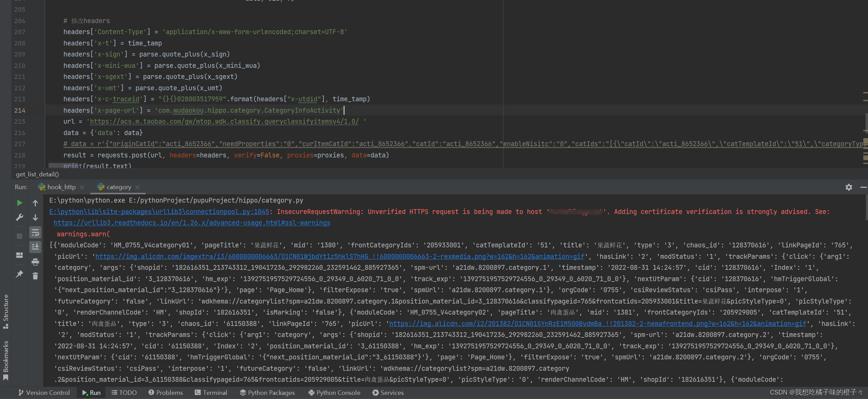This screenshot has width=868, height=399.
Task: Pin the current Run tab
Action: click(20, 274)
